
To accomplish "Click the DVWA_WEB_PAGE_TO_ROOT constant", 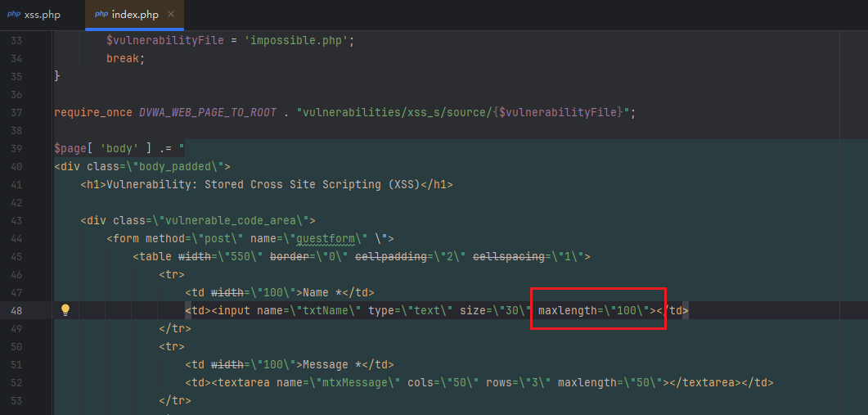I will click(208, 112).
